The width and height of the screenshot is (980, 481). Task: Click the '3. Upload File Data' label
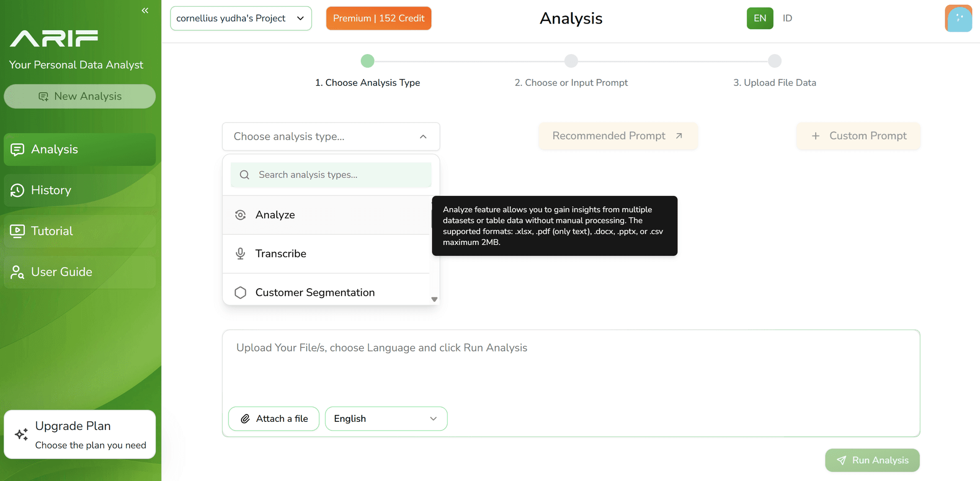(775, 83)
